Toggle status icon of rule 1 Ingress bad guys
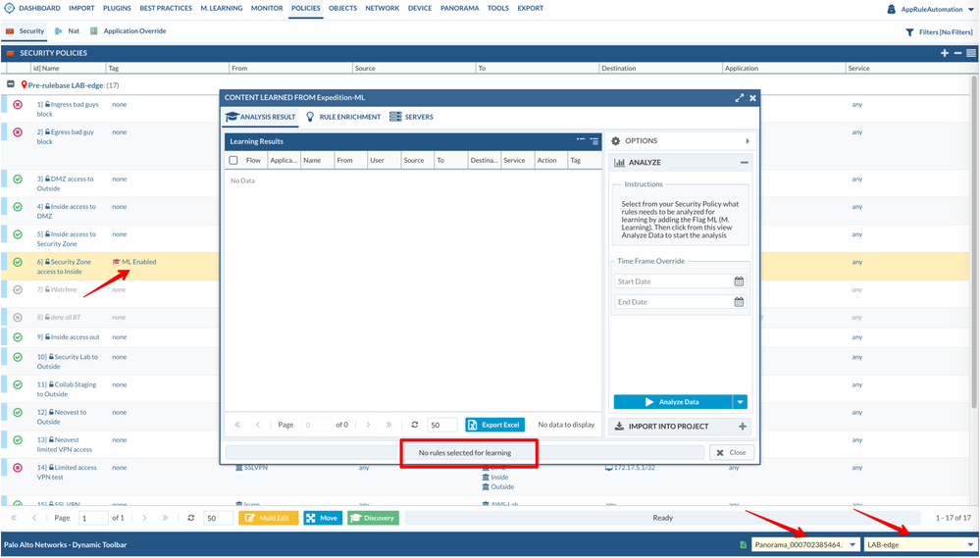Image resolution: width=980 pixels, height=558 pixels. (x=18, y=105)
